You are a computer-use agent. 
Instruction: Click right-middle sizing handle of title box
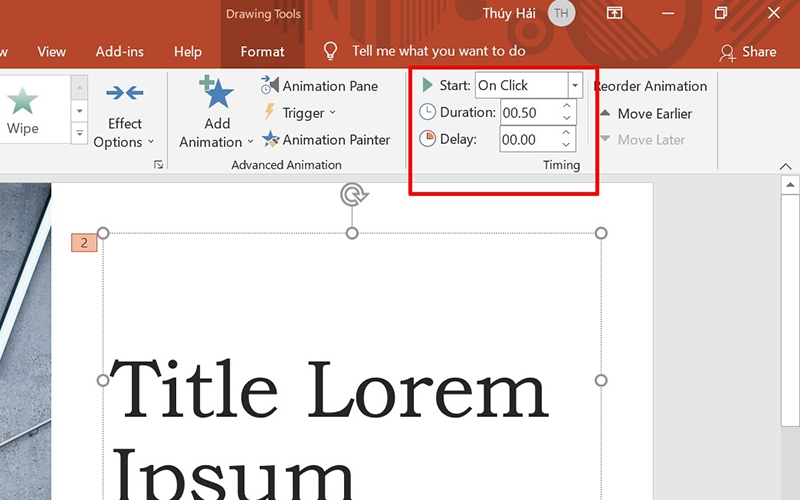(601, 380)
